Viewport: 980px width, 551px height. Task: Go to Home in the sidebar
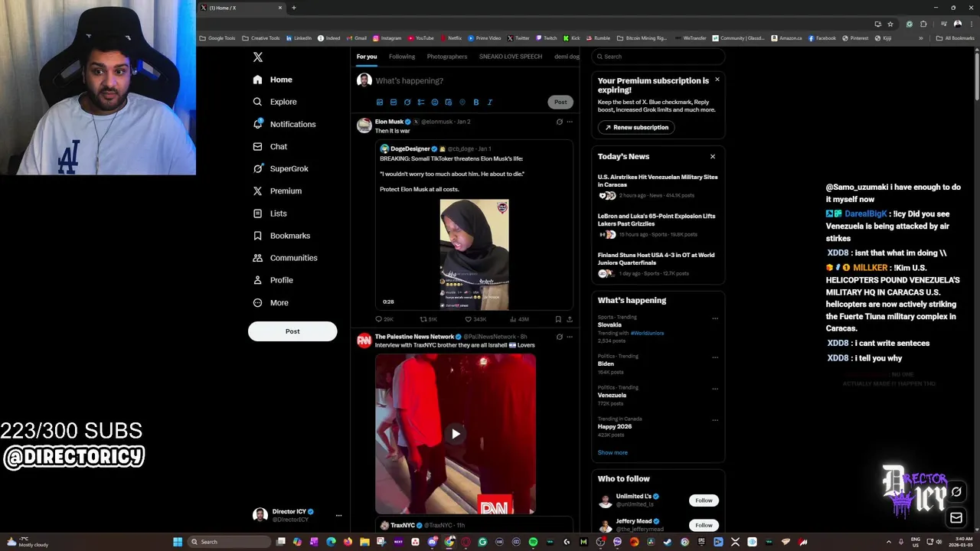(x=273, y=80)
